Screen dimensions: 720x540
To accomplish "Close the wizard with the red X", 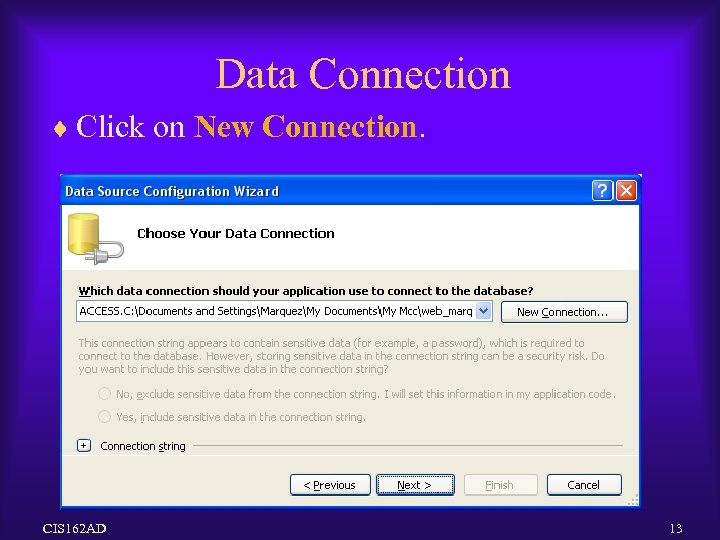I will tap(626, 191).
